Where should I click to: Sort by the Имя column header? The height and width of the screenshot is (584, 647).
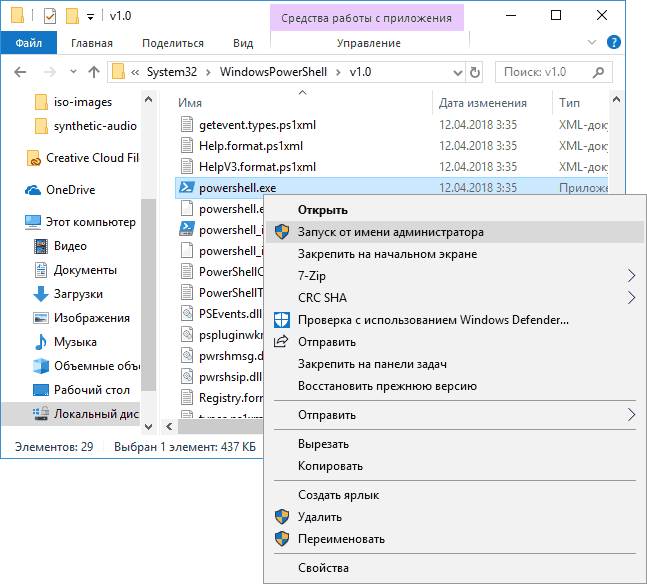coord(303,103)
